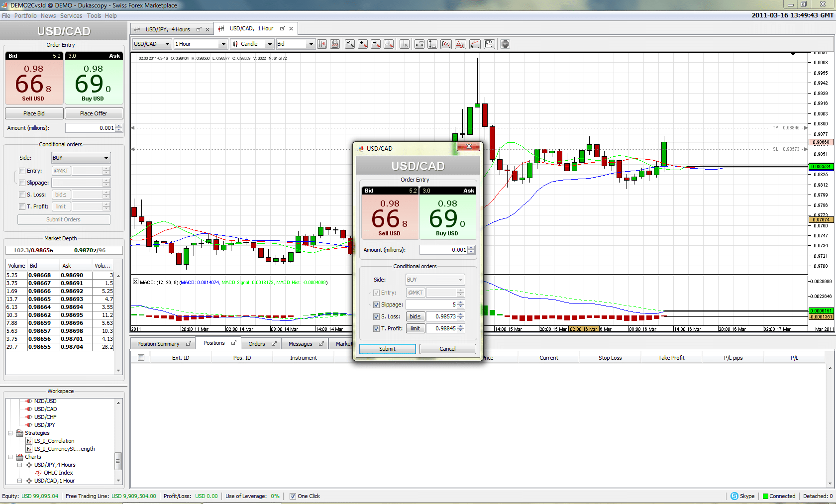Image resolution: width=836 pixels, height=504 pixels.
Task: Click the save chart template icon
Action: (489, 44)
